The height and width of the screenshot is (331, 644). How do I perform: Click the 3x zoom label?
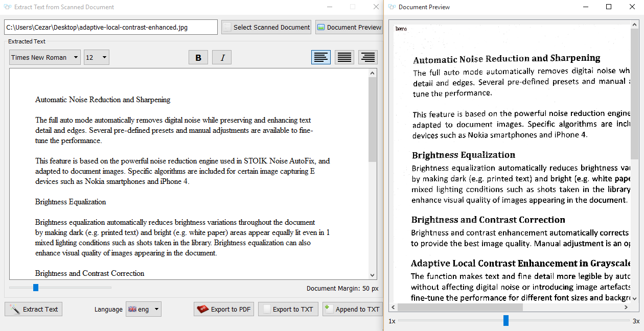[x=636, y=321]
